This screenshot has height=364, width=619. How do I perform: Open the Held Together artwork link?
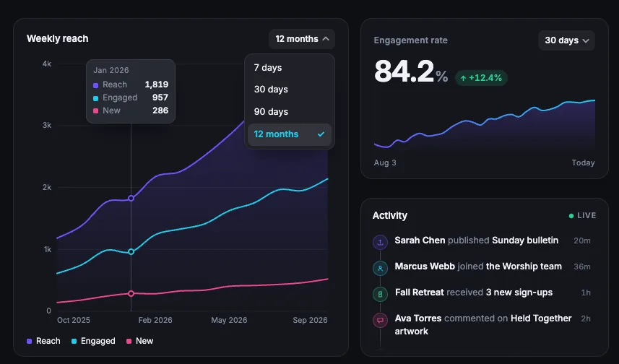pyautogui.click(x=483, y=325)
